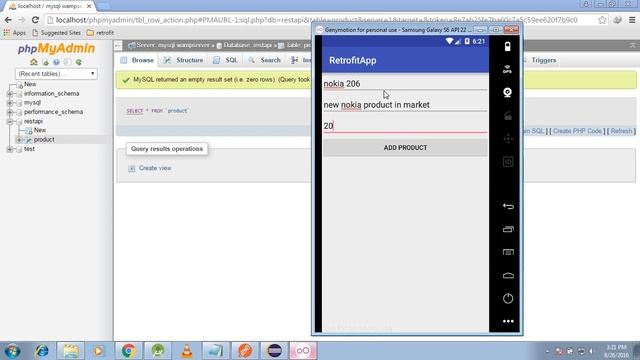
Task: Expand the Create view option
Action: coord(131,168)
